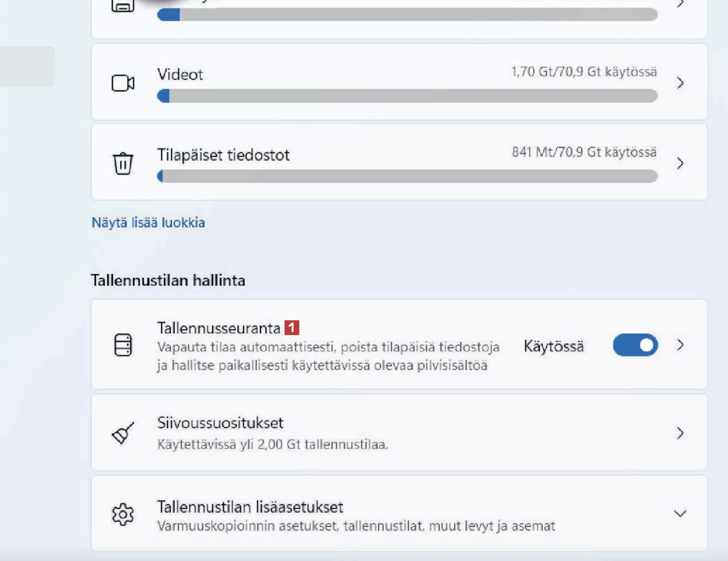Click the Tallennustilan lisäasetukset gear icon
The height and width of the screenshot is (561, 728).
tap(123, 514)
